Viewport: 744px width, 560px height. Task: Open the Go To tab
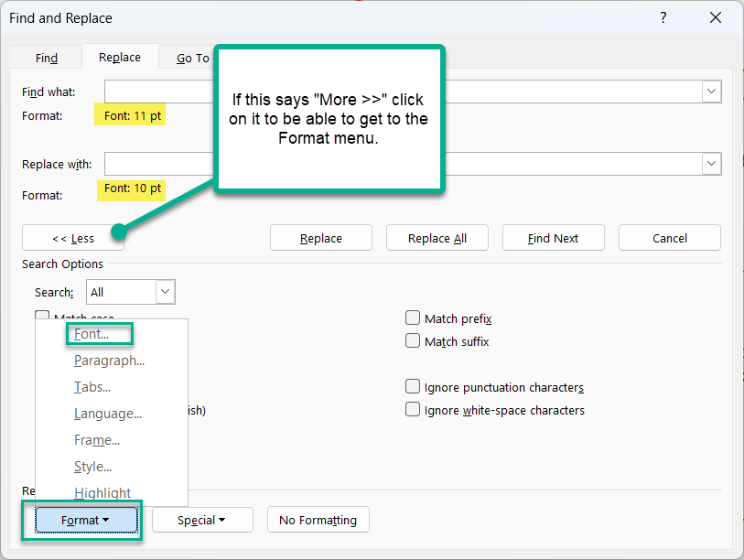click(192, 58)
